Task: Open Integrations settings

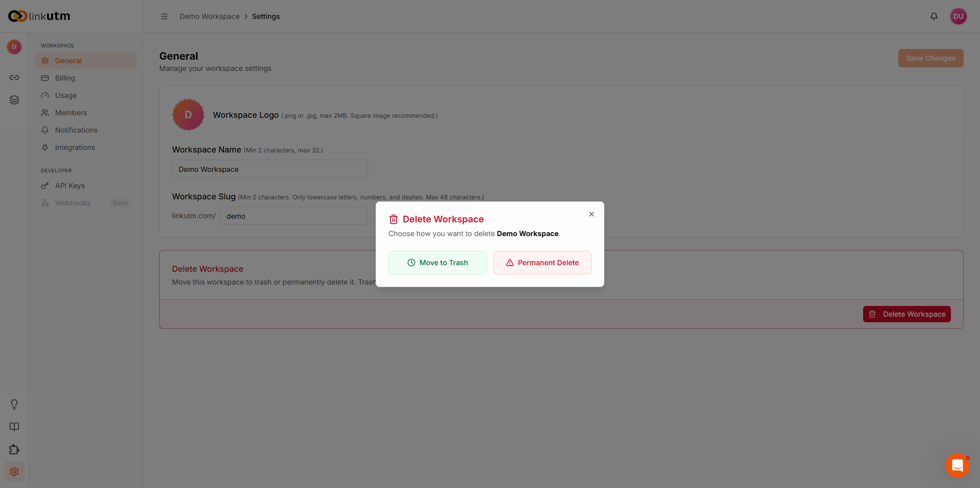Action: point(86,147)
